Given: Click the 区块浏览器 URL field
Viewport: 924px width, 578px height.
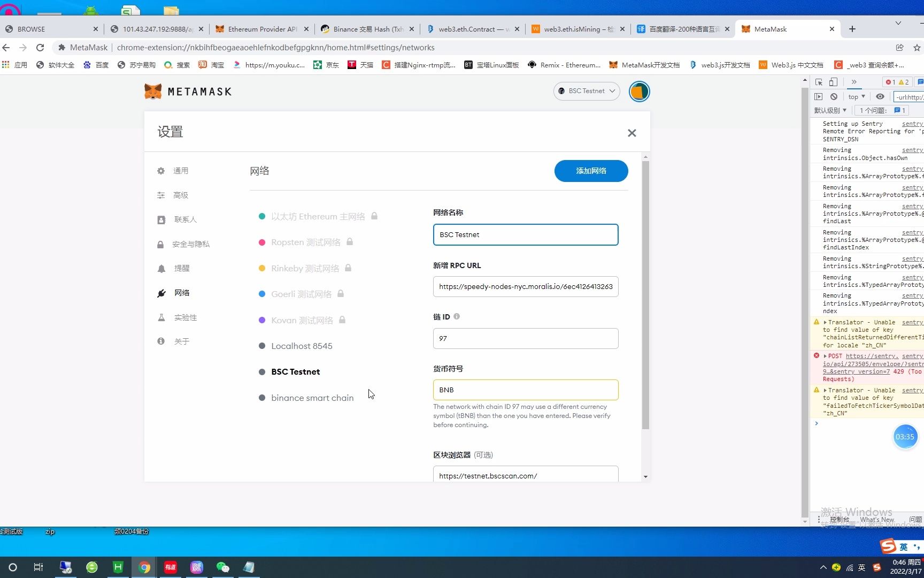Looking at the screenshot, I should pos(526,474).
